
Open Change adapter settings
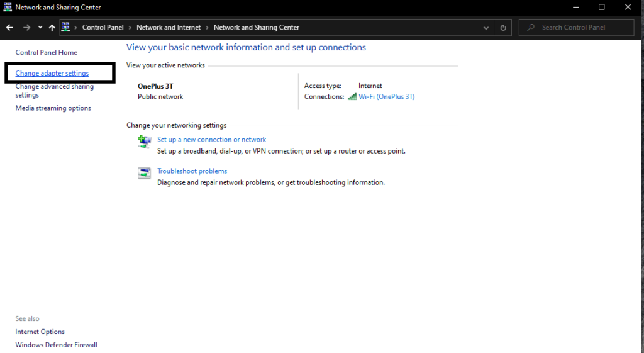click(x=52, y=73)
